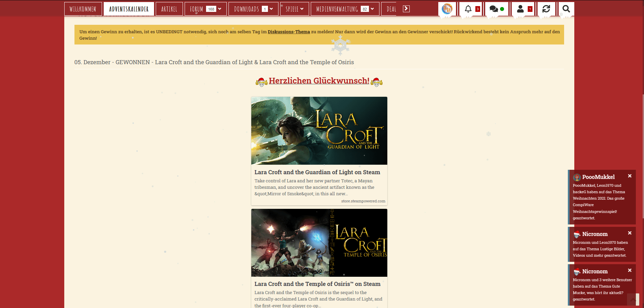Open the Artikel menu item
Image resolution: width=644 pixels, height=308 pixels.
[x=169, y=9]
